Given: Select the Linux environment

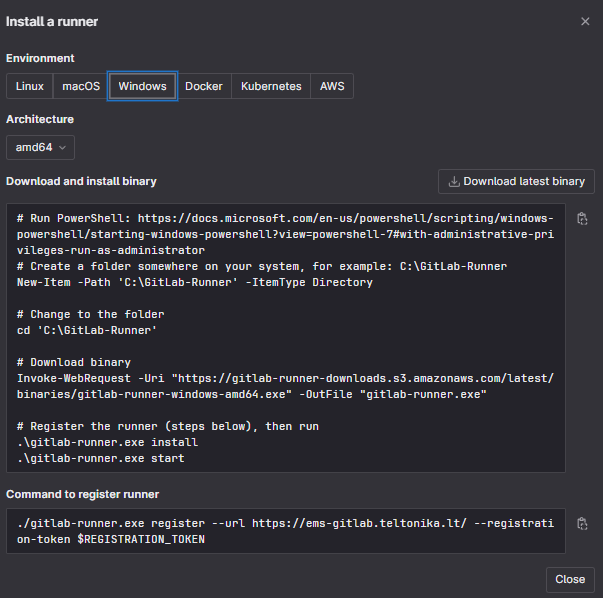Looking at the screenshot, I should coord(30,86).
